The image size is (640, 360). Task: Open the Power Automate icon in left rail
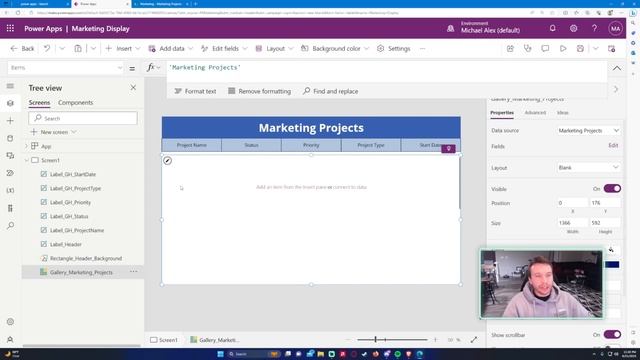pyautogui.click(x=10, y=173)
